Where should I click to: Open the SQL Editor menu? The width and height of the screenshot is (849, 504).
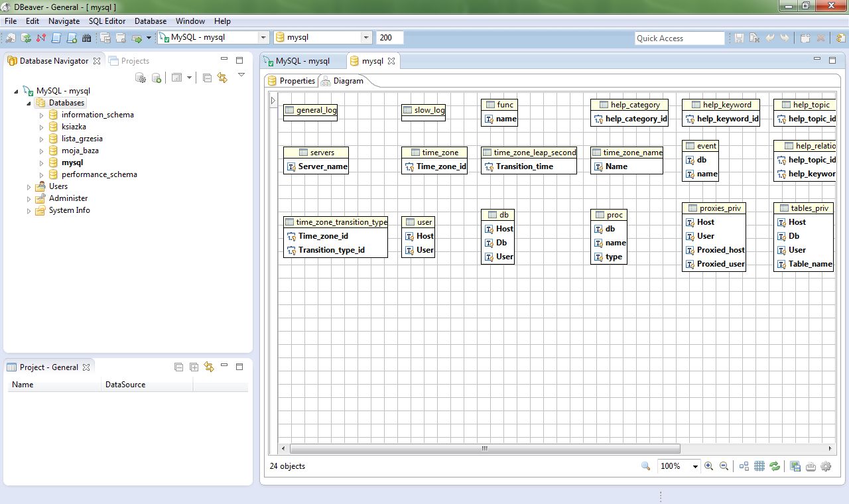coord(107,21)
